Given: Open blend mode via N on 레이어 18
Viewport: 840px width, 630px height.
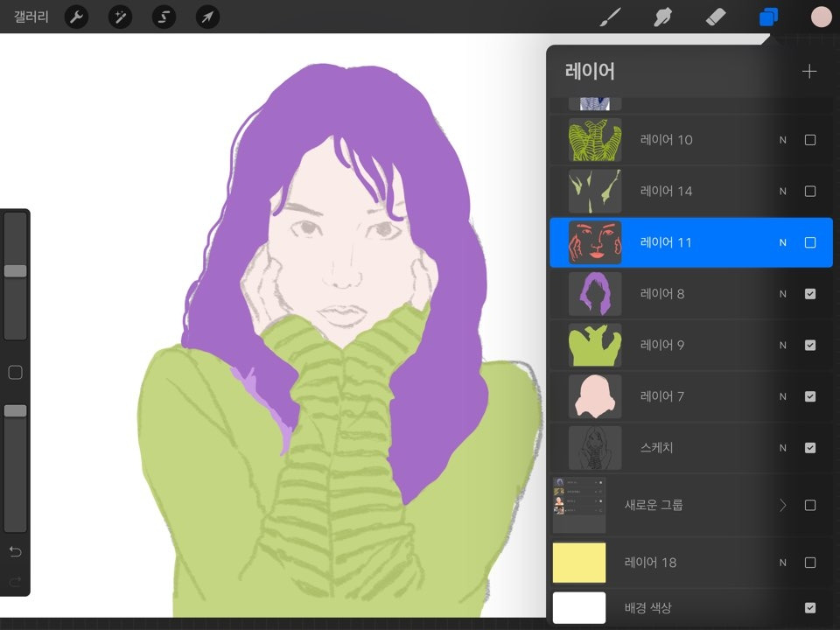Looking at the screenshot, I should pyautogui.click(x=782, y=563).
